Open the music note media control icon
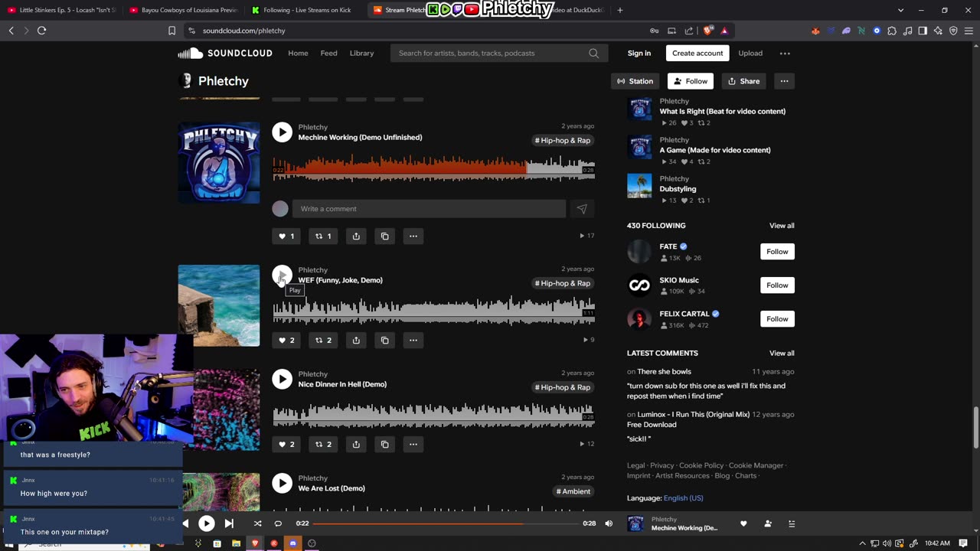 pos(907,31)
